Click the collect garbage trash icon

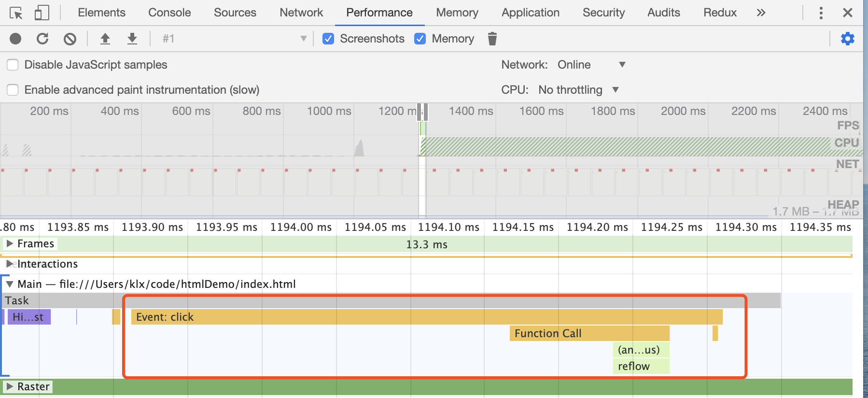(x=492, y=39)
